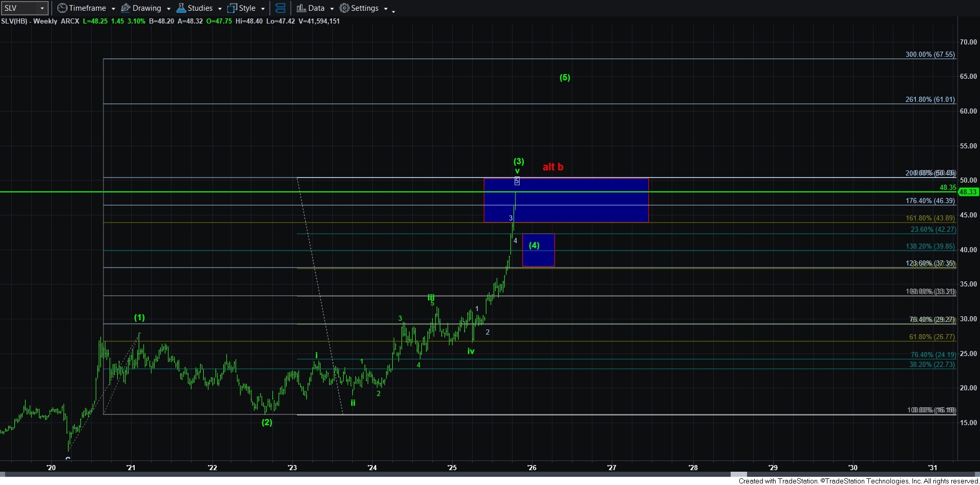Click the horizontal scrollbar thumb below the time axis
Viewport: 980px width, 485px height.
coord(738,474)
